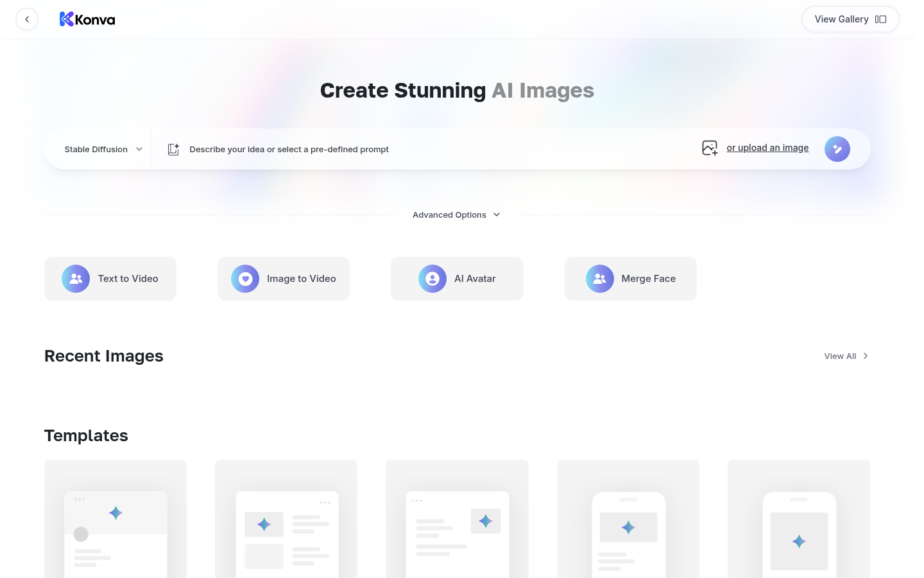Click the Templates heading
This screenshot has height=578, width=924.
point(86,435)
